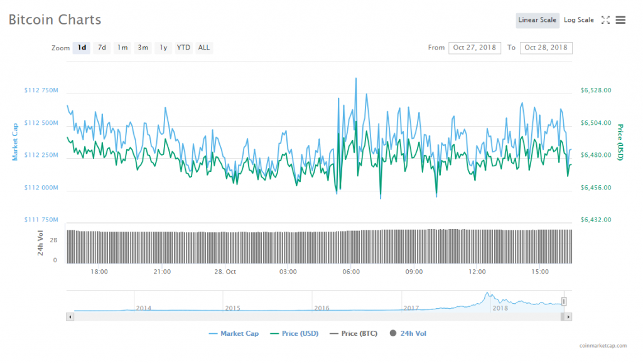Show Price (BTC) series via legend

pos(354,334)
